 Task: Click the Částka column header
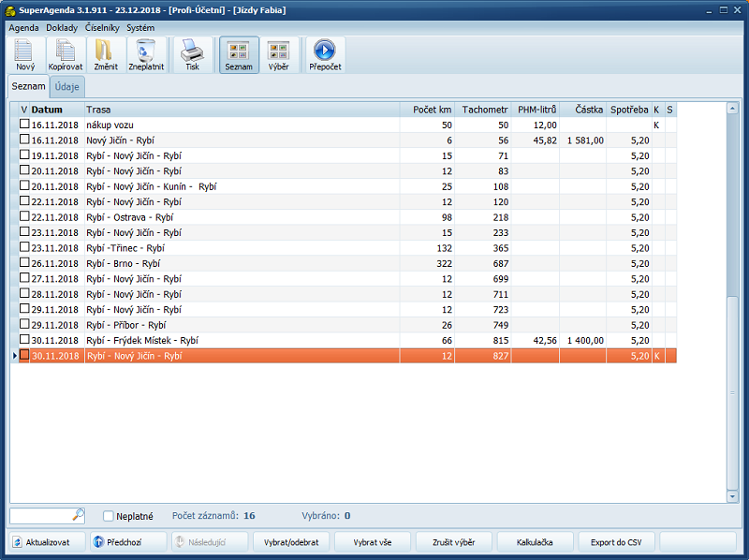click(x=582, y=110)
